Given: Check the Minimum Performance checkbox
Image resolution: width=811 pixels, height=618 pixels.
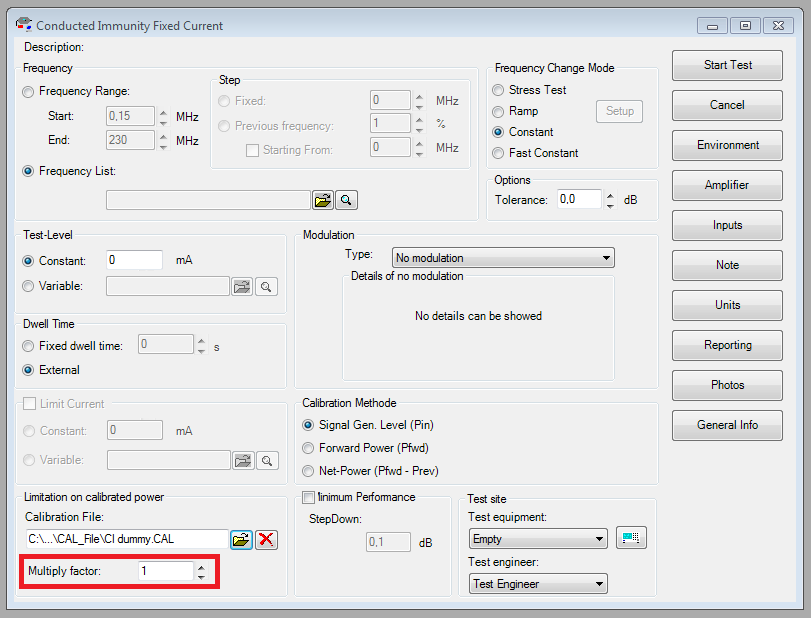Looking at the screenshot, I should pos(309,497).
